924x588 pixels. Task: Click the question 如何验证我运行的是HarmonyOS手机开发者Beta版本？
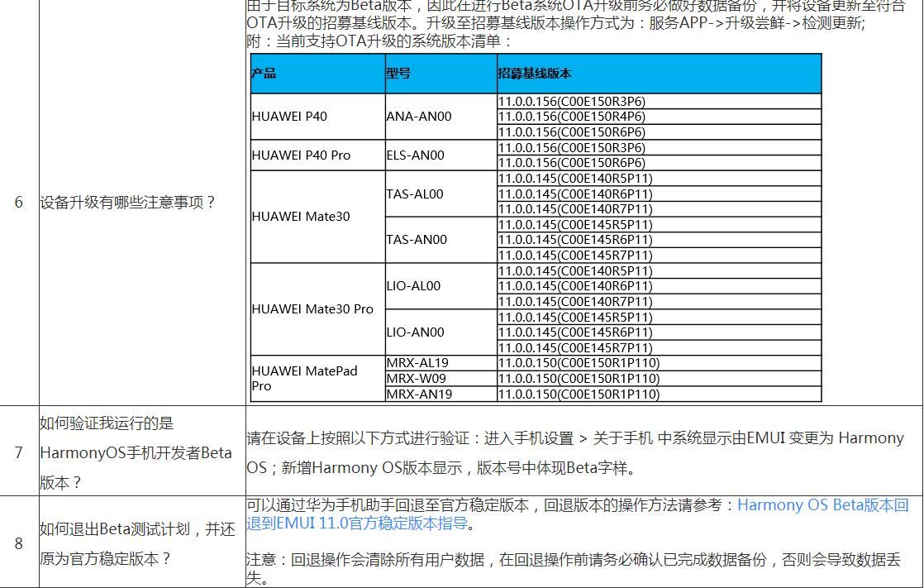(x=136, y=452)
